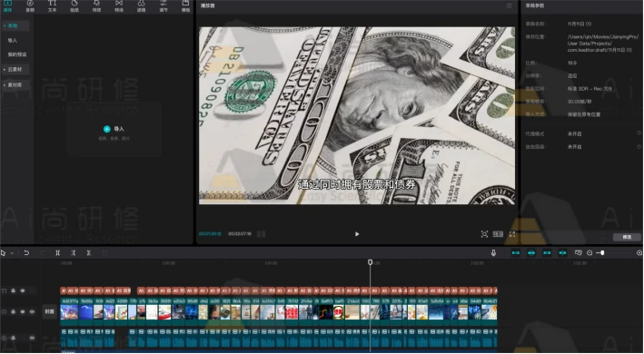The height and width of the screenshot is (354, 644).
Task: Click the 修改 button in draft parameters
Action: [627, 237]
